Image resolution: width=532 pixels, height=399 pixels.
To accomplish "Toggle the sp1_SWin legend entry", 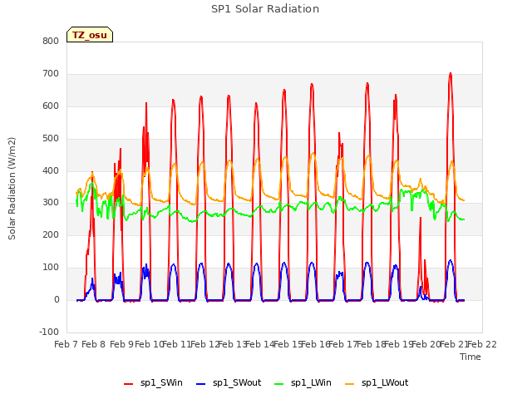I will click(x=153, y=383).
